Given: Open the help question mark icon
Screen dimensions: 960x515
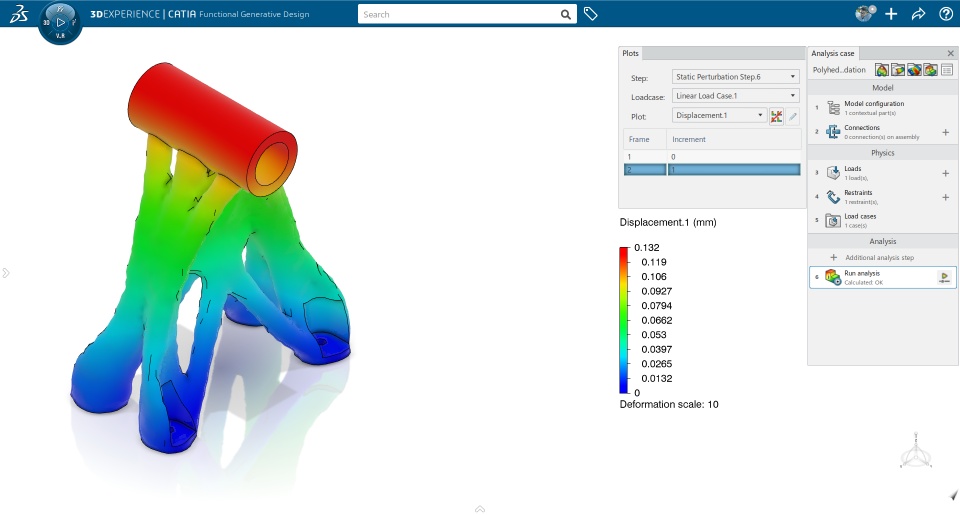Looking at the screenshot, I should 946,14.
